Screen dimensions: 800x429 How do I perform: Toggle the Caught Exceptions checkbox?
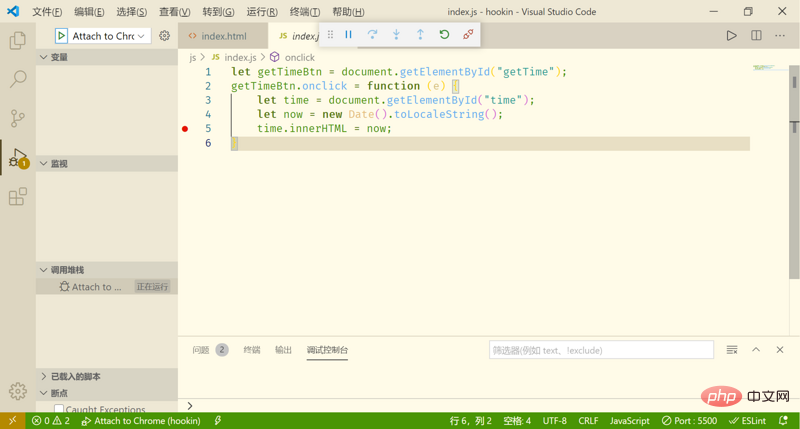59,409
